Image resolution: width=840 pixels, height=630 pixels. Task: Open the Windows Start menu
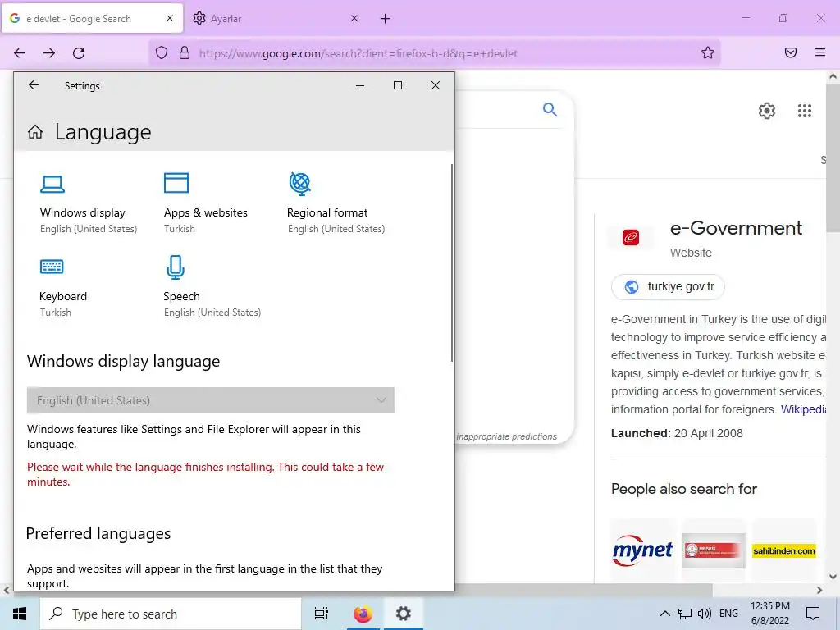click(20, 614)
